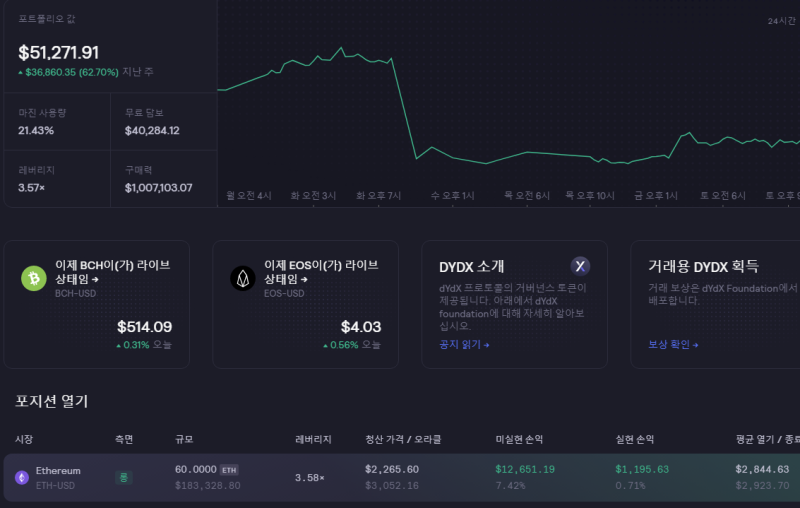Click the green long-side badge in ETH row
800x508 pixels.
coord(123,477)
